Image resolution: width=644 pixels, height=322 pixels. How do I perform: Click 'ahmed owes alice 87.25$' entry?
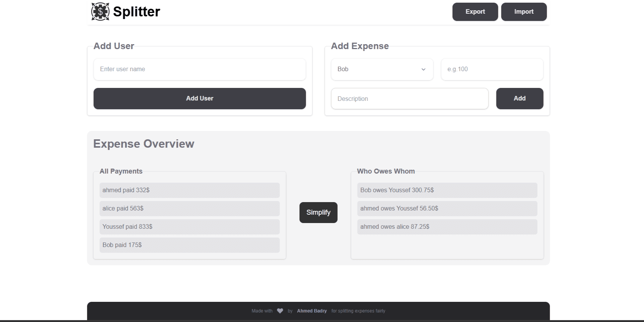(x=447, y=227)
